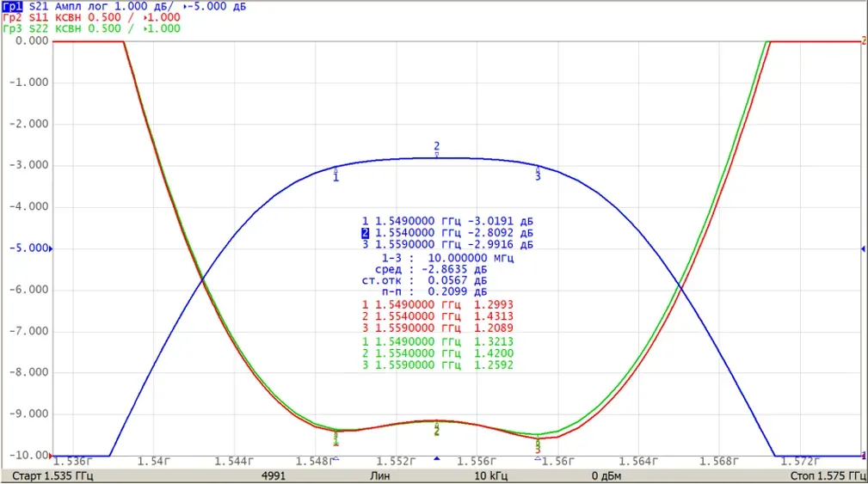Click the -10.00 vertical axis label
The height and width of the screenshot is (484, 868).
pos(28,456)
